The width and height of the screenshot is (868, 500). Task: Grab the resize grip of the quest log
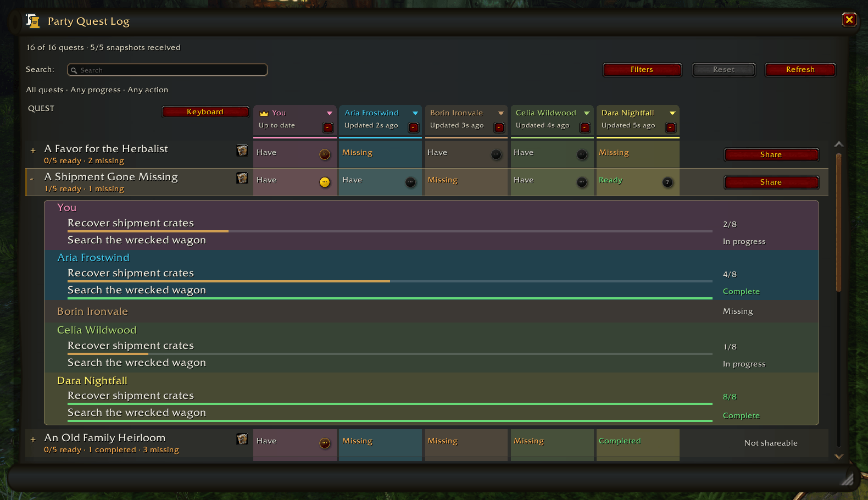click(847, 479)
